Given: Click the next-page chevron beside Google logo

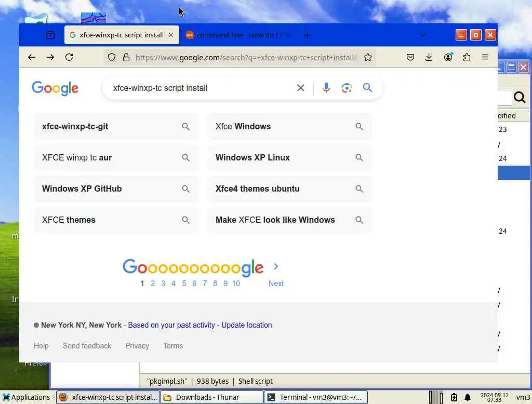Looking at the screenshot, I should pos(276,266).
